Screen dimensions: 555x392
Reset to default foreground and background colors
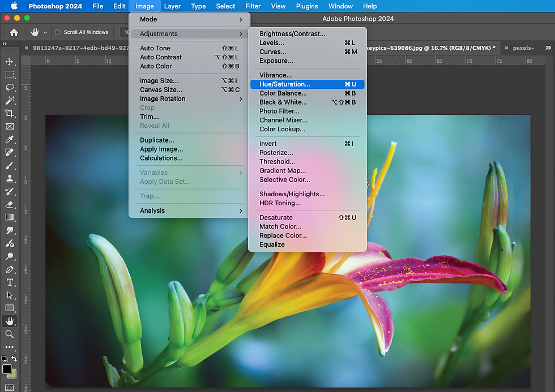point(5,359)
